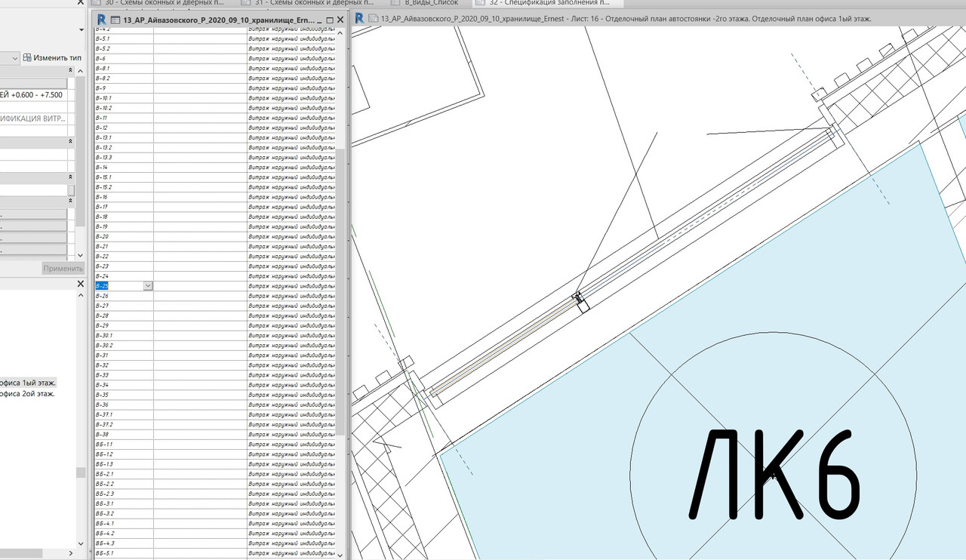
Task: Select the В-30.1 row cell
Action: coord(124,335)
